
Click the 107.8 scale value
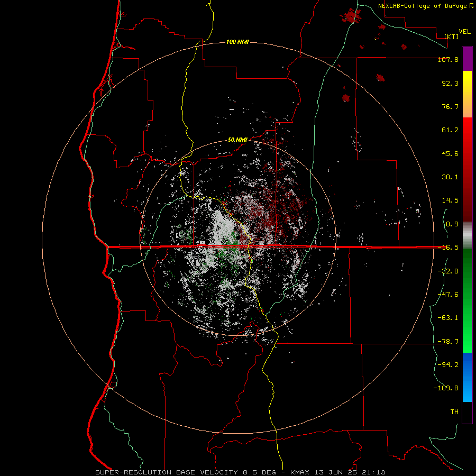[x=448, y=60]
